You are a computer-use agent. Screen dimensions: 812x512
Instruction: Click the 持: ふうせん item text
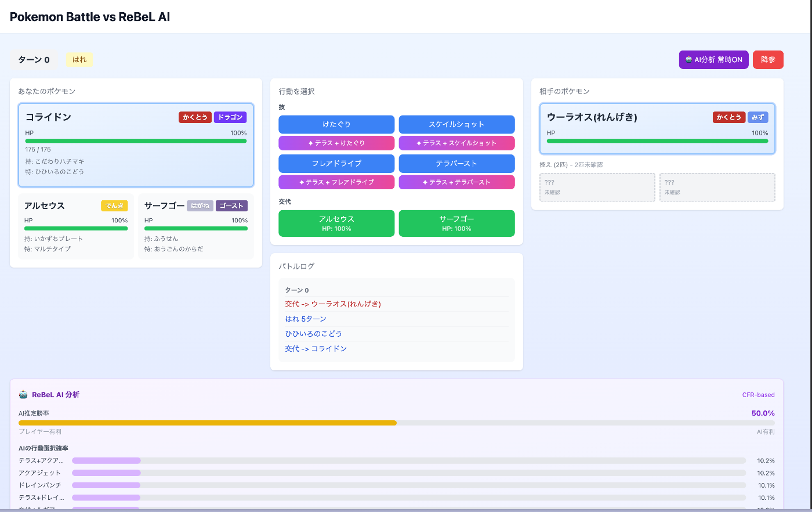click(161, 239)
